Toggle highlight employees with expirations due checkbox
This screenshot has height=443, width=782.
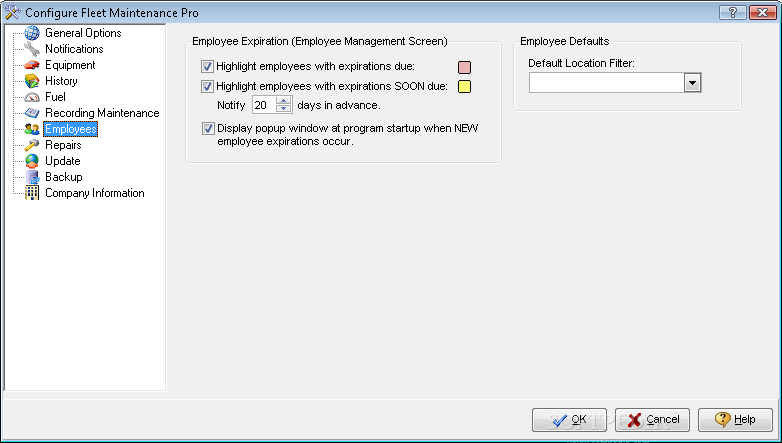[x=207, y=66]
